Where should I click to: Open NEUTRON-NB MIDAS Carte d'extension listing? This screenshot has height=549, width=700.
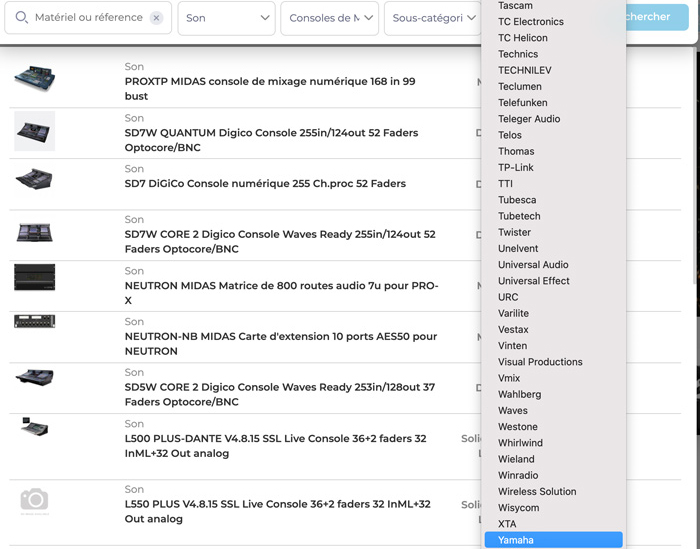tap(280, 344)
